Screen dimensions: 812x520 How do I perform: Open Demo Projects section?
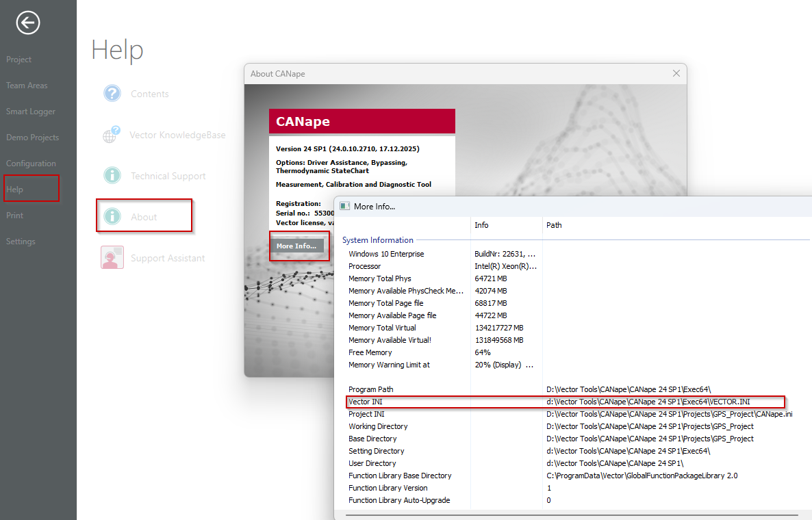tap(32, 138)
